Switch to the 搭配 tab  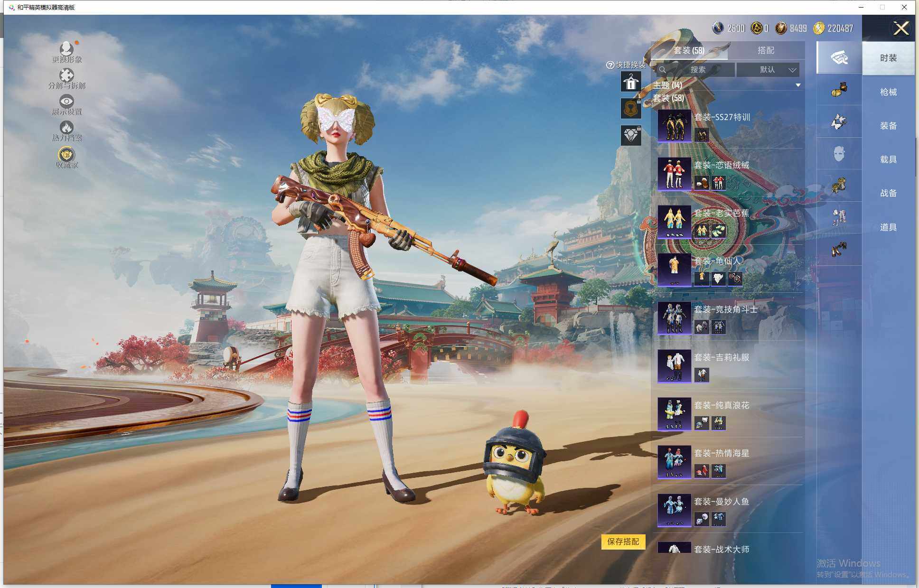765,50
